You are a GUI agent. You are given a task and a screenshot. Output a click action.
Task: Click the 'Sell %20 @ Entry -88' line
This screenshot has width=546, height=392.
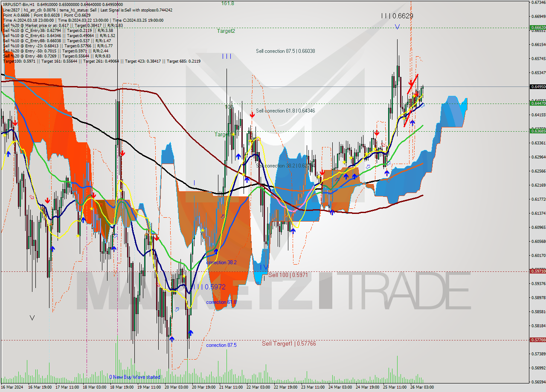pos(57,56)
